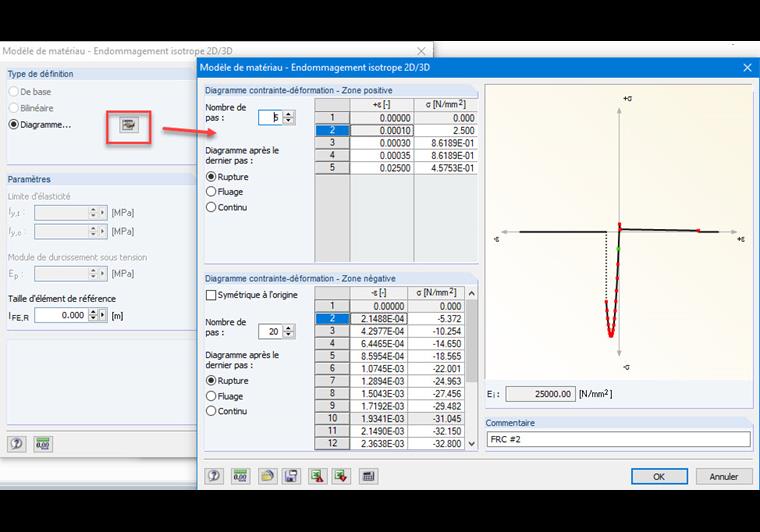Open arrow menu next to Ep field
This screenshot has height=532, width=760.
102,274
